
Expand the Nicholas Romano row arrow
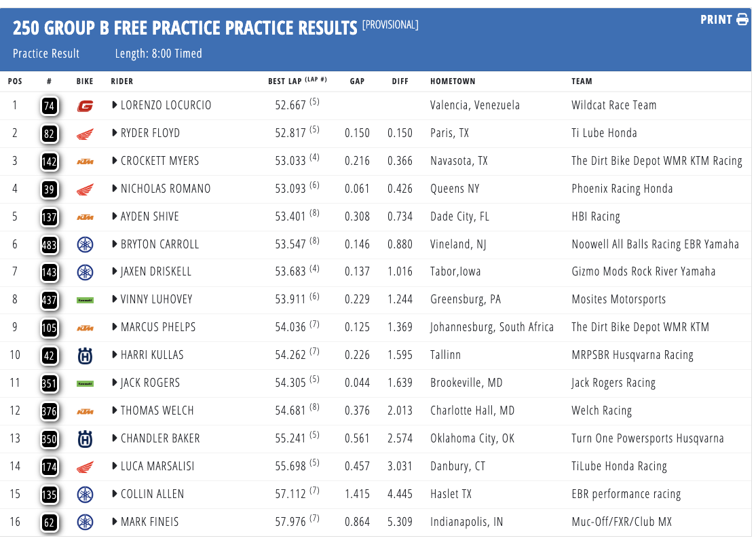[x=115, y=189]
